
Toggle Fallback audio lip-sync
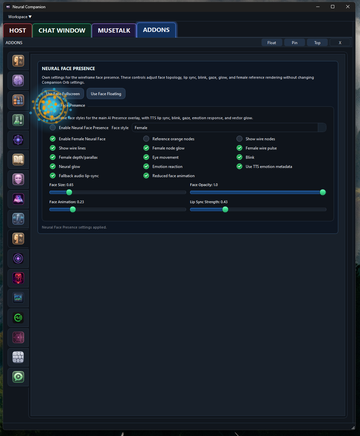pyautogui.click(x=53, y=176)
